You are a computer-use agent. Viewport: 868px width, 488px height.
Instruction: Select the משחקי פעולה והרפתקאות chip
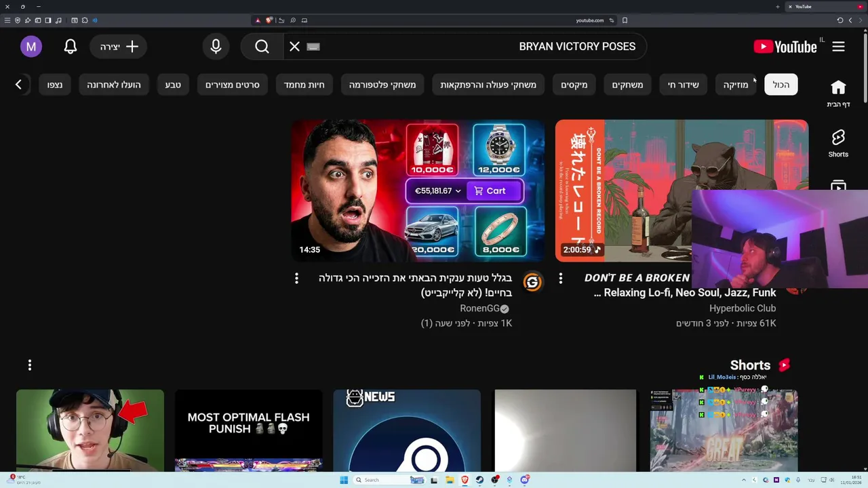488,85
